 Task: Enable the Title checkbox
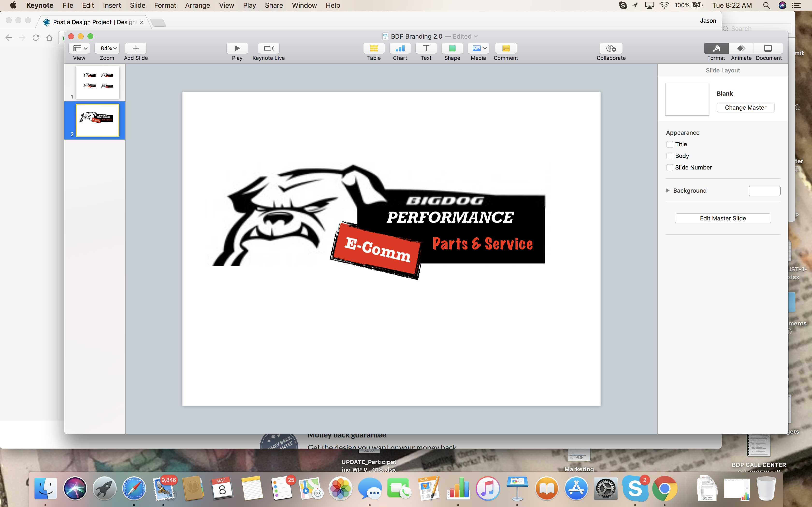pos(670,144)
